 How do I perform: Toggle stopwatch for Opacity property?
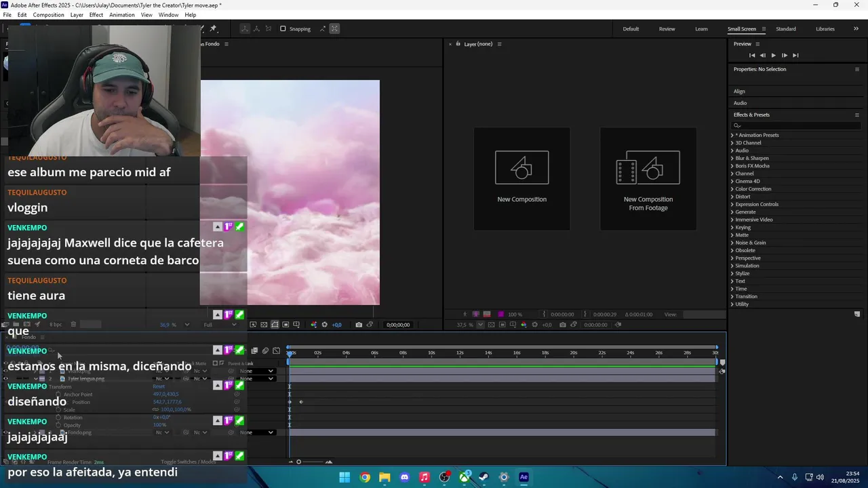click(58, 425)
